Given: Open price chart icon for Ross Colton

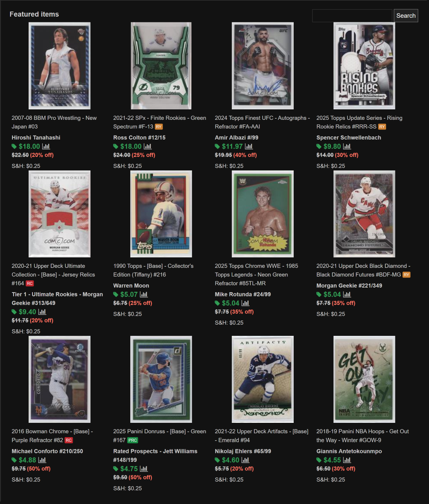Looking at the screenshot, I should (x=148, y=146).
